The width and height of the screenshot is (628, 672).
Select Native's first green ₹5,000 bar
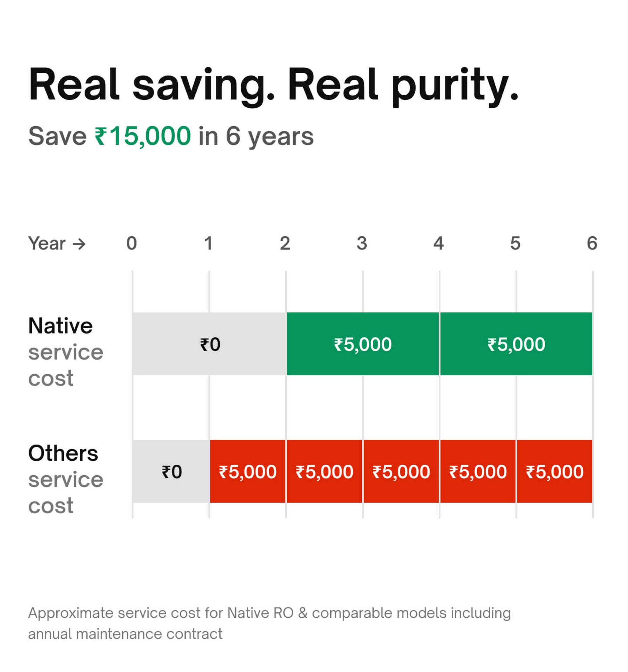(x=362, y=344)
